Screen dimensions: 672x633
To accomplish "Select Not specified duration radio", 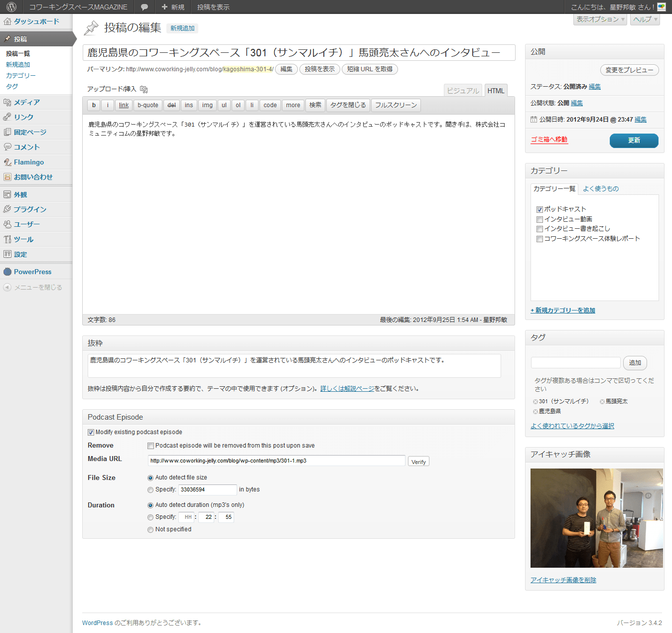I will pos(150,530).
